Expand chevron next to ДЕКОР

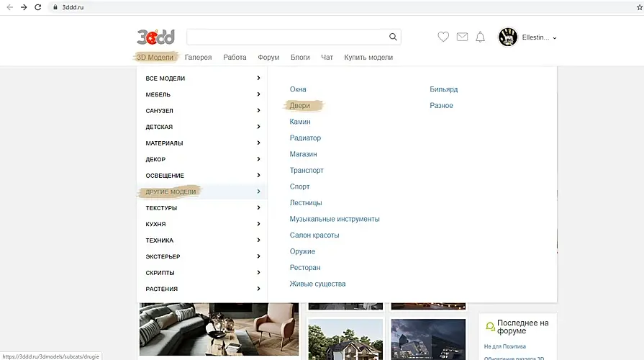[x=258, y=159]
